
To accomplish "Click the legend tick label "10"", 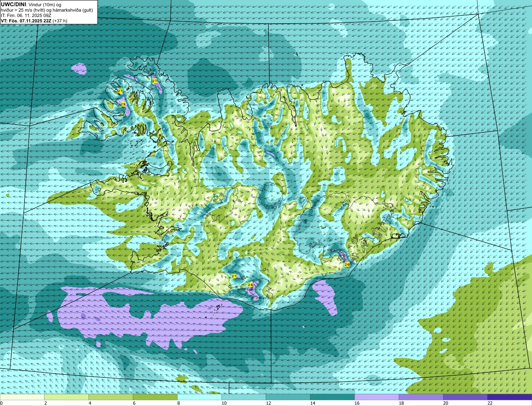I will [x=224, y=403].
